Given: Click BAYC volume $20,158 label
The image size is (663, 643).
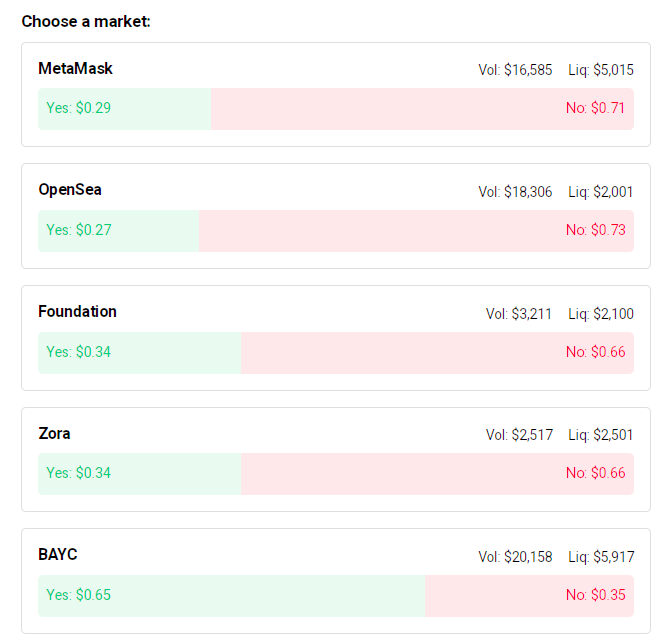Looking at the screenshot, I should coord(515,557).
